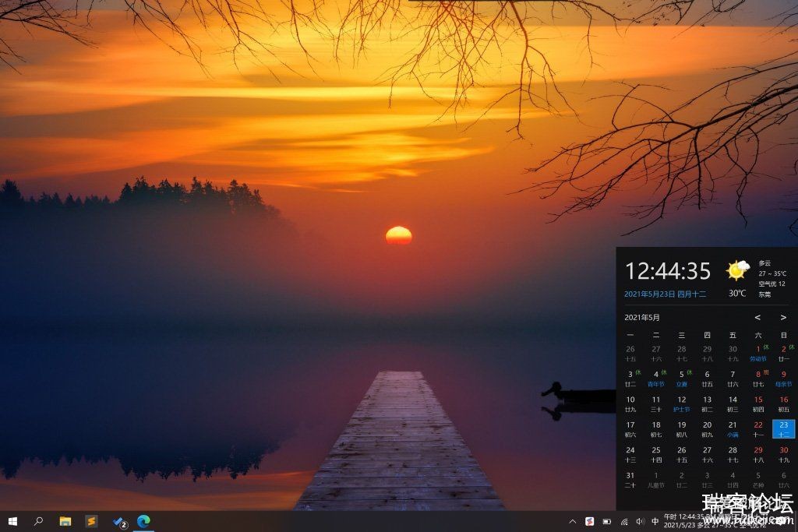Viewport: 798px width, 532px height.
Task: Select May 12 labeled 护士节
Action: tap(681, 403)
